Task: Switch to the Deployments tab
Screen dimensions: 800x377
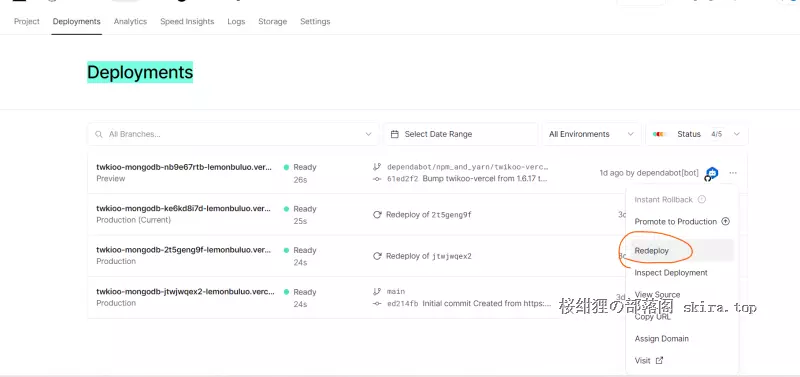Action: 77,21
